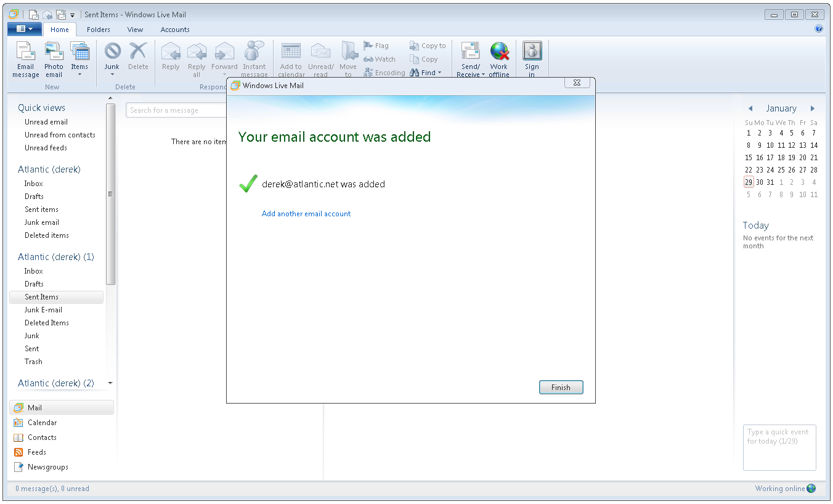This screenshot has height=504, width=833.
Task: Click the Forward ribbon icon
Action: (224, 60)
